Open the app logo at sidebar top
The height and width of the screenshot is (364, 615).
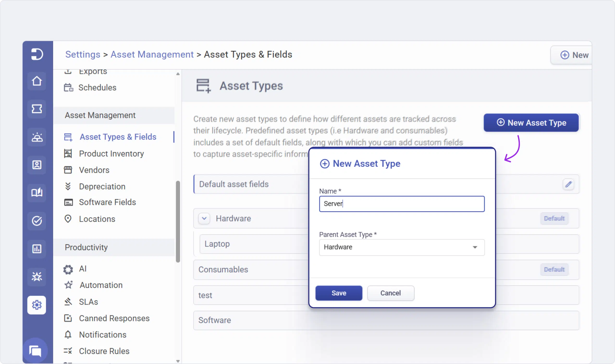[x=37, y=54]
